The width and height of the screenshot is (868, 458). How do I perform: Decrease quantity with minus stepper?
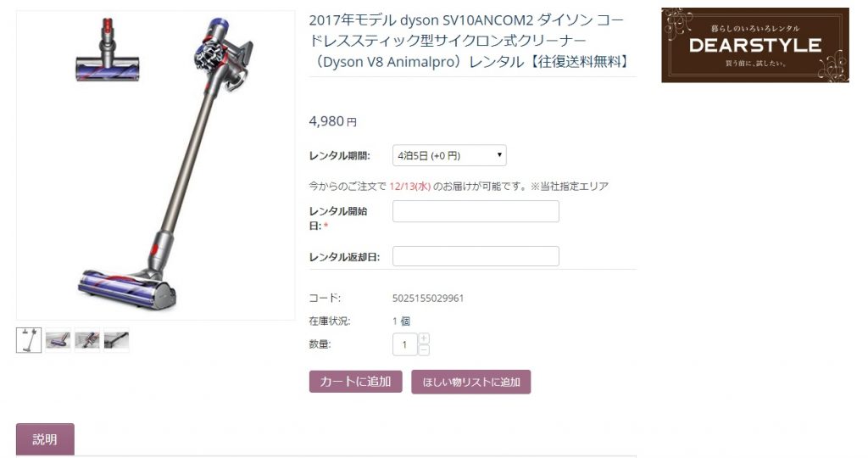[424, 350]
